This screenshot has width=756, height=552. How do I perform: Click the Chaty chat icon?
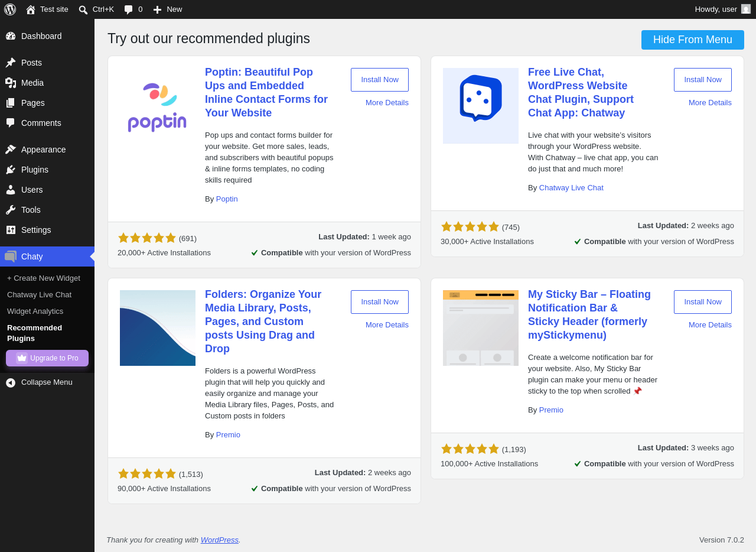pos(11,256)
